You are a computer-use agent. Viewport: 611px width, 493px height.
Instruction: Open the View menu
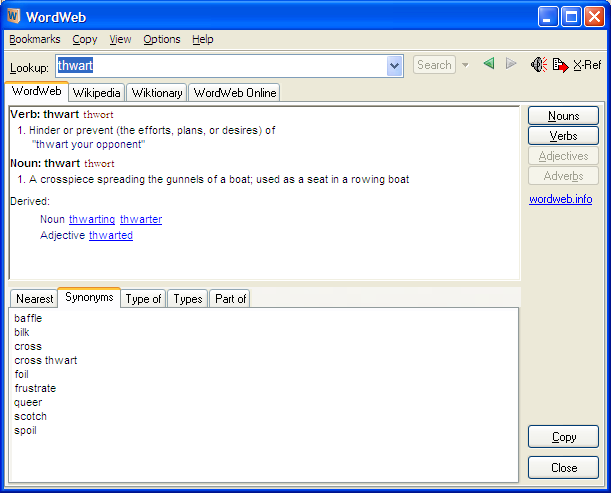click(x=120, y=39)
